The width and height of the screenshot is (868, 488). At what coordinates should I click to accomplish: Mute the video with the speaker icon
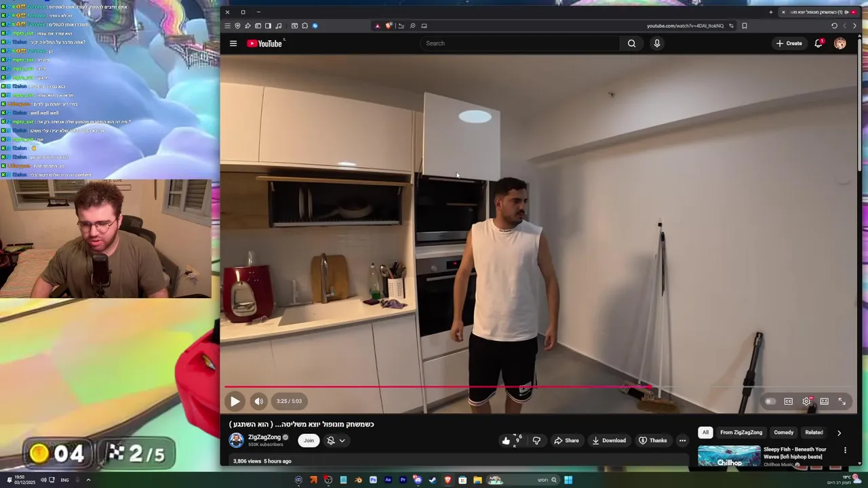pyautogui.click(x=259, y=401)
